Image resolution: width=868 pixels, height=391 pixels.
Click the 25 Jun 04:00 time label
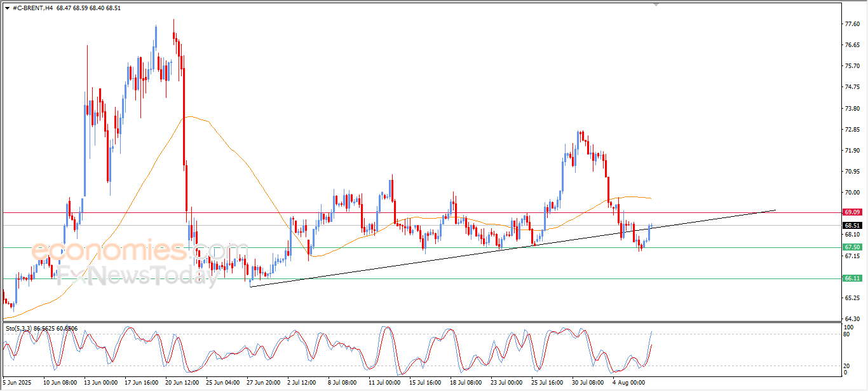222,383
